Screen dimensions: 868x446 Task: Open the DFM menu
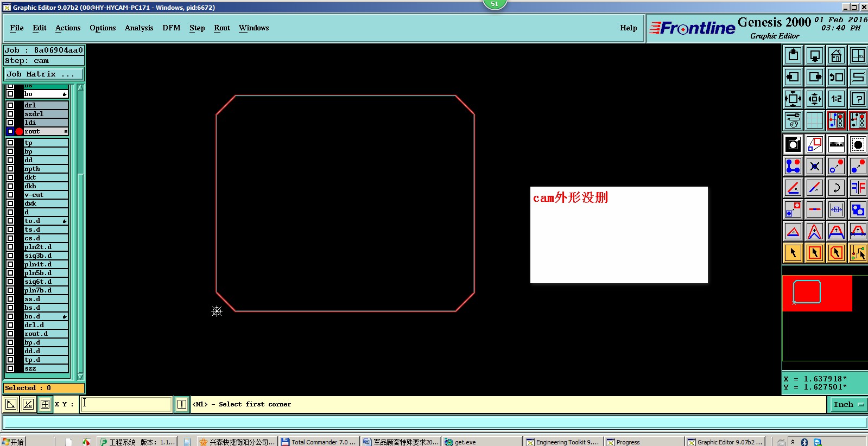tap(172, 28)
